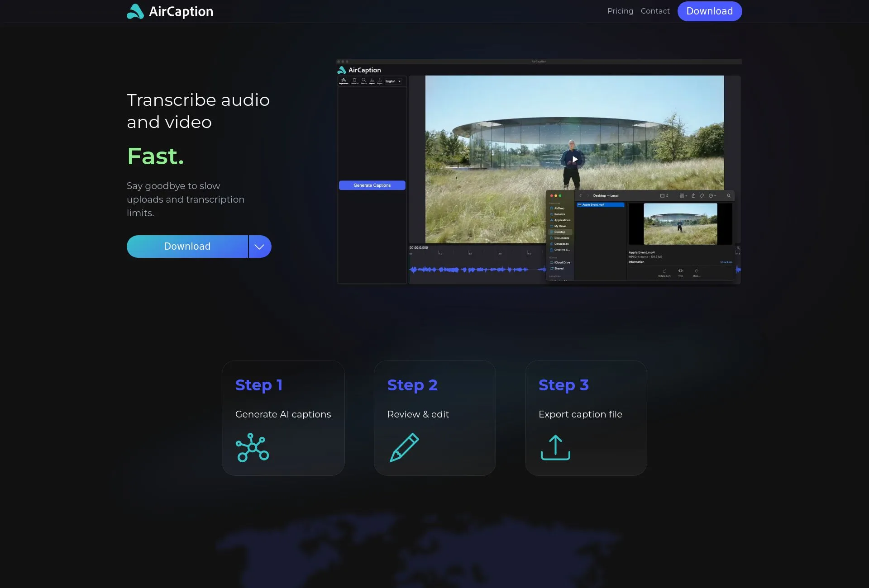Click the Apple Event.mp4 preview thumbnail in Finder
869x588 pixels.
[x=680, y=224]
